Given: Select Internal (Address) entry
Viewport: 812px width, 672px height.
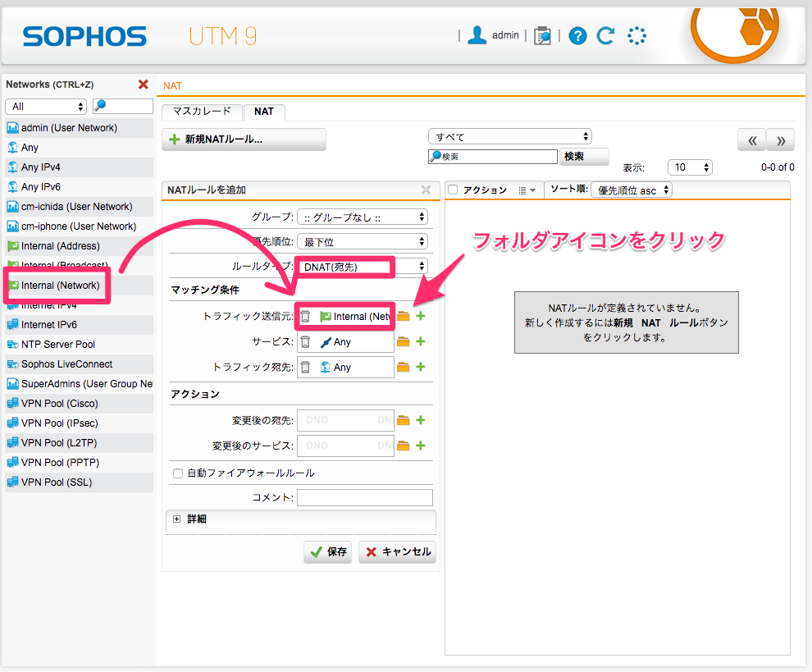Looking at the screenshot, I should (x=80, y=246).
